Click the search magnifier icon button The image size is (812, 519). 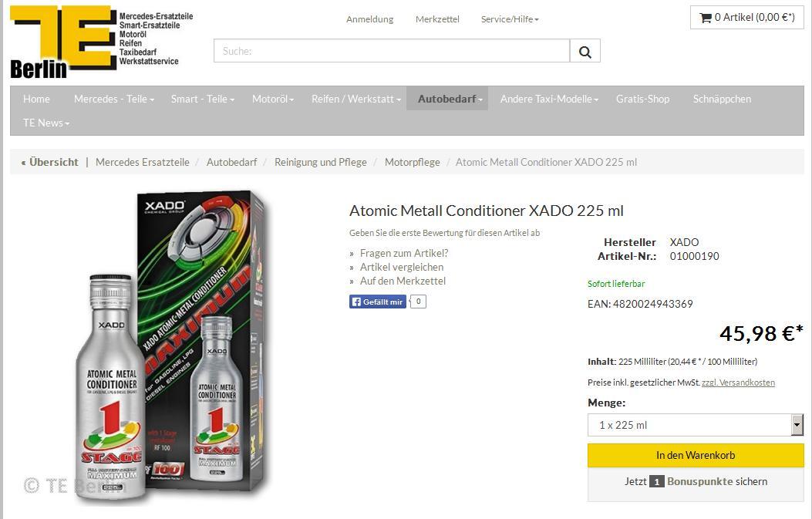pos(585,51)
